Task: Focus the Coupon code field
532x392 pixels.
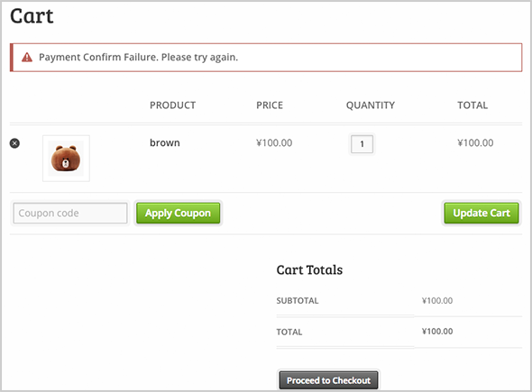Action: (70, 213)
